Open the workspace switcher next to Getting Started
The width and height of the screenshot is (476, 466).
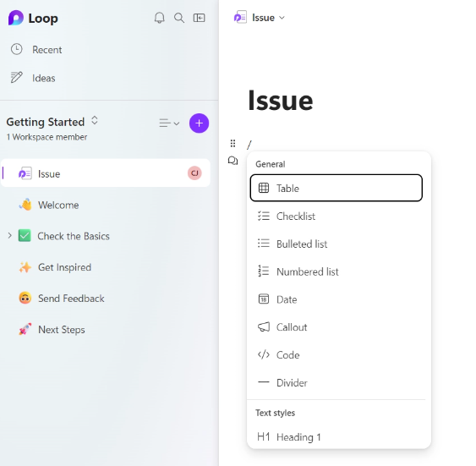coord(95,120)
